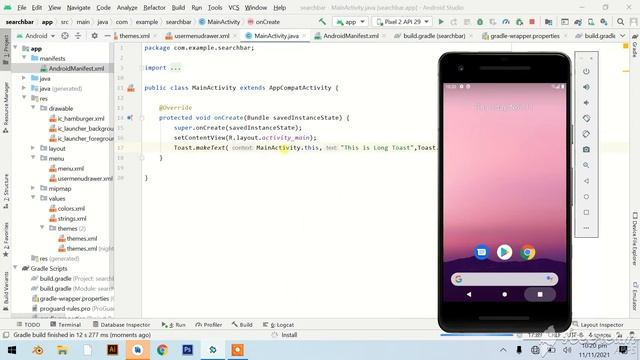Click the Google search bar on the phone
This screenshot has height=360, width=640.
pyautogui.click(x=504, y=279)
